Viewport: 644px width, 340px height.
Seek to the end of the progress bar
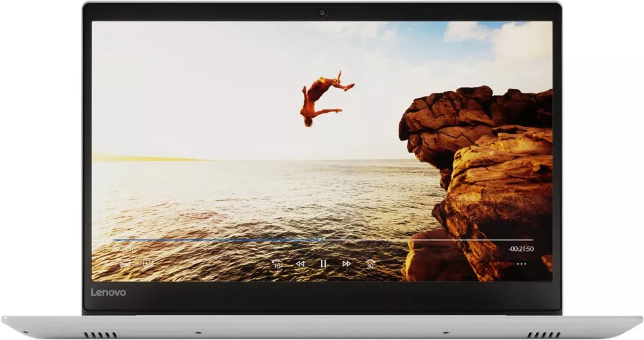532,240
